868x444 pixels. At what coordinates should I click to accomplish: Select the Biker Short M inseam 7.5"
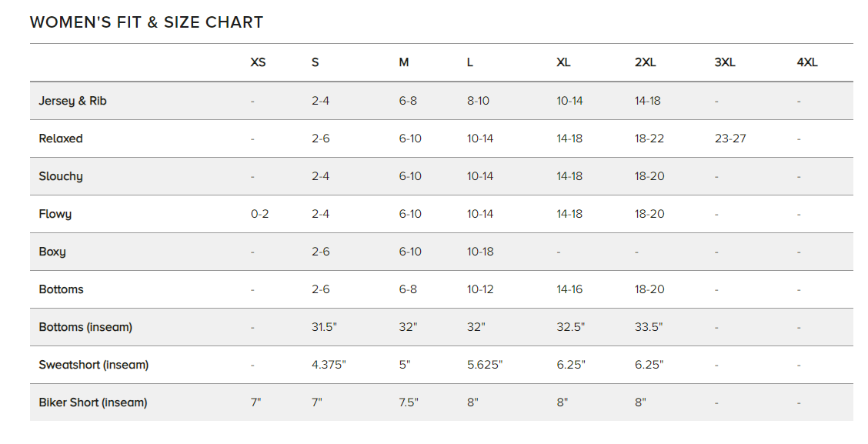pyautogui.click(x=408, y=402)
